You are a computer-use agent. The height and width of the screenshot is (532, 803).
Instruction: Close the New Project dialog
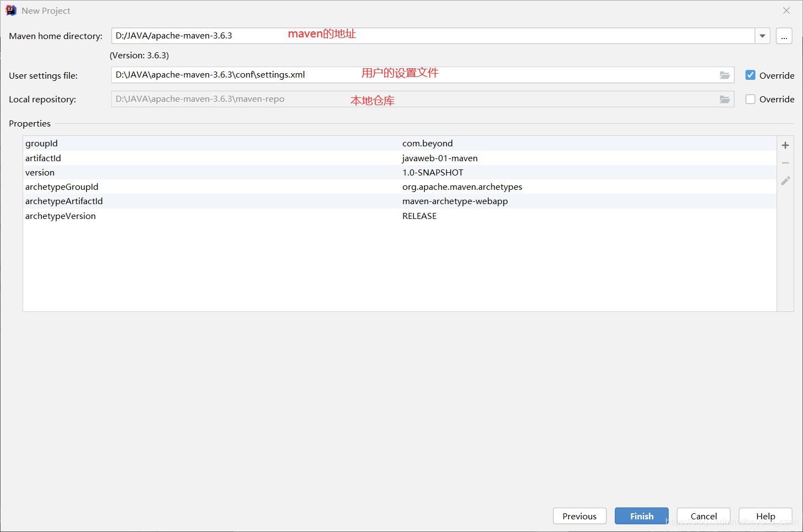[786, 10]
